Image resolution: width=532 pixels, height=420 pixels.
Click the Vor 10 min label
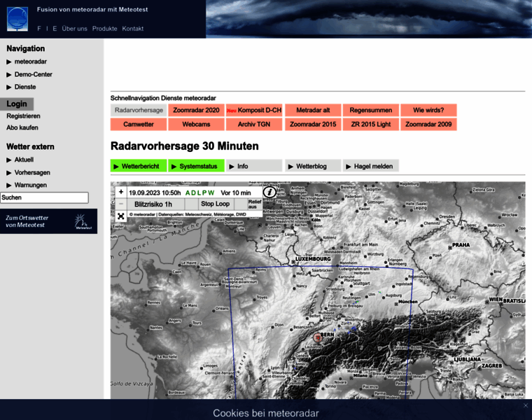coord(236,192)
